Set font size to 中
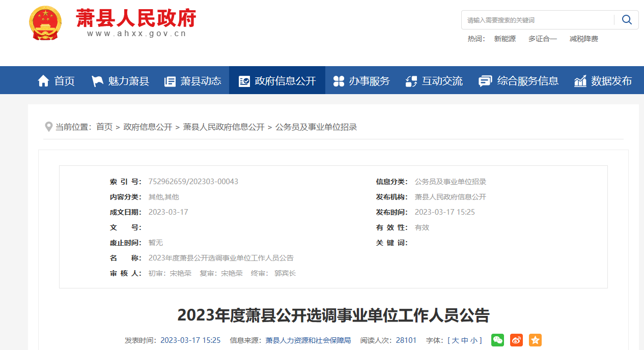Image resolution: width=644 pixels, height=350 pixels. 465,340
